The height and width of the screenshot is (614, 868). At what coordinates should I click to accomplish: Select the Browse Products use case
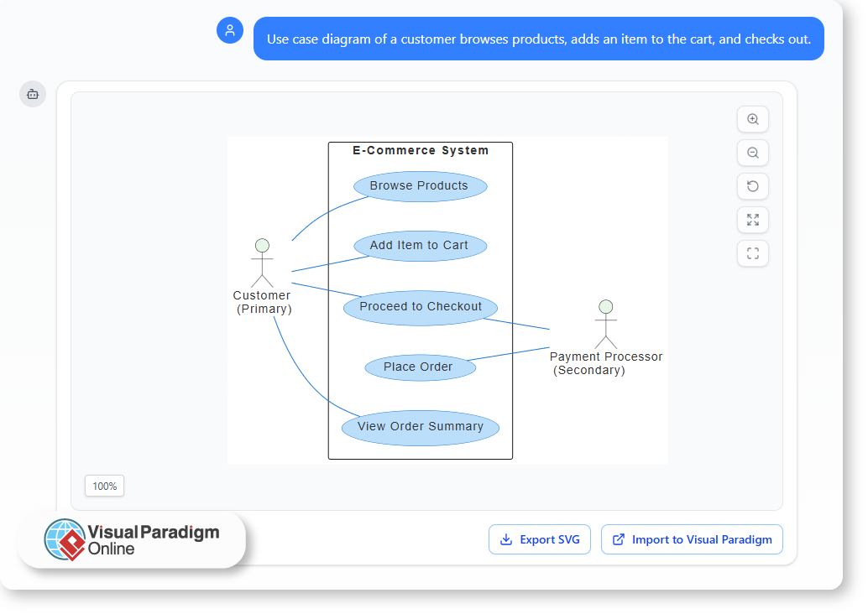click(x=420, y=186)
